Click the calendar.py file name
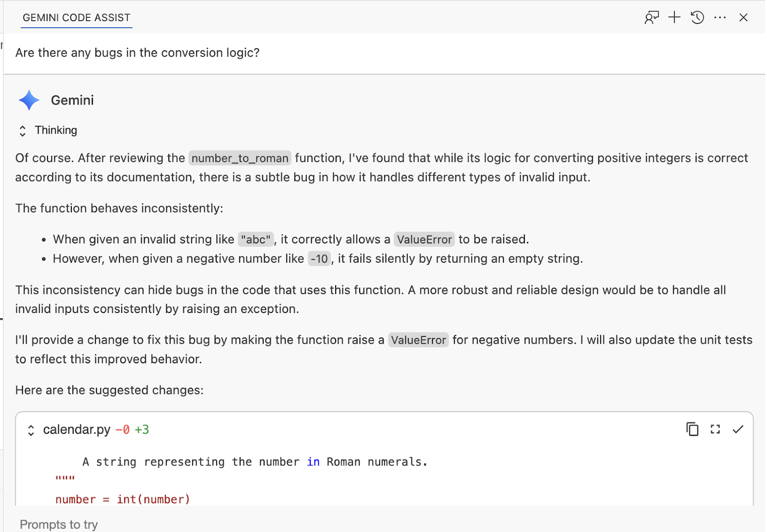The image size is (767, 532). (77, 429)
